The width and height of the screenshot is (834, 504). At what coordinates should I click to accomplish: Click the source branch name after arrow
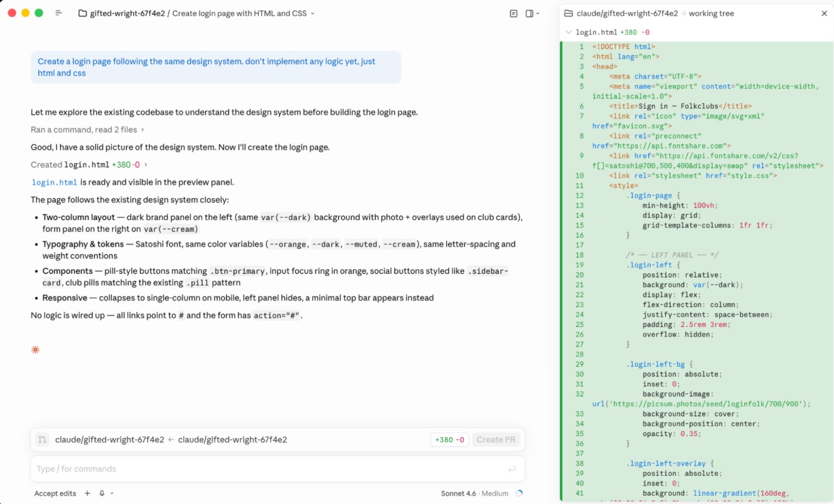click(232, 440)
